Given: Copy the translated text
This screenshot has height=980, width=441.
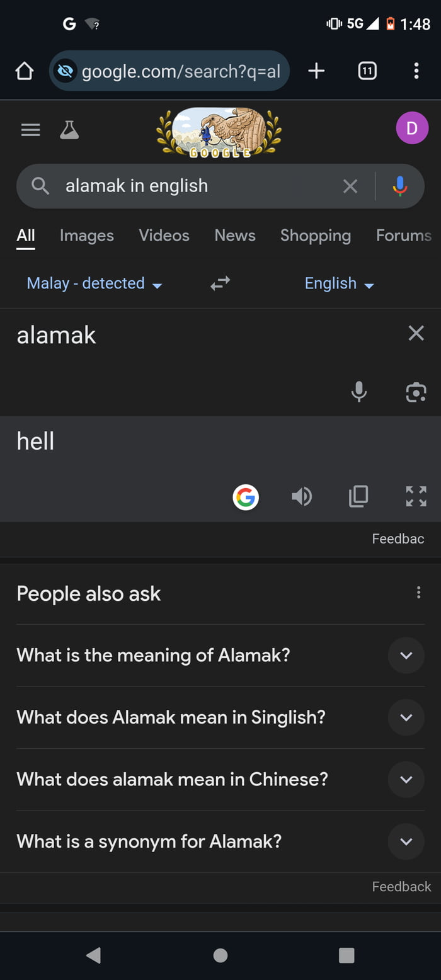Looking at the screenshot, I should pyautogui.click(x=358, y=496).
